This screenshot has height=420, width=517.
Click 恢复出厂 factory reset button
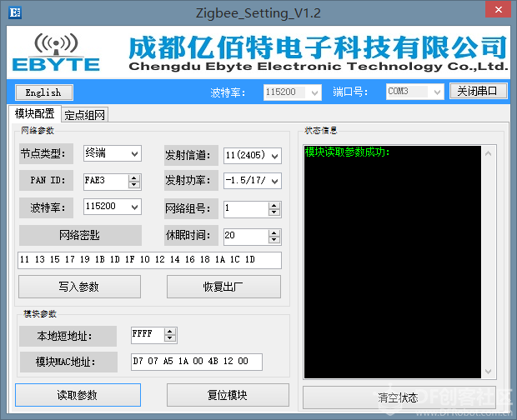223,287
